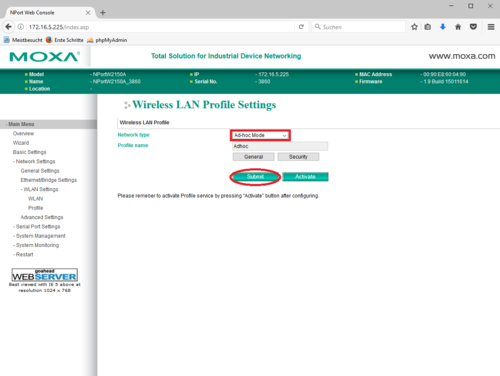The width and height of the screenshot is (500, 376).
Task: Open the Profile submenu item
Action: [x=35, y=208]
